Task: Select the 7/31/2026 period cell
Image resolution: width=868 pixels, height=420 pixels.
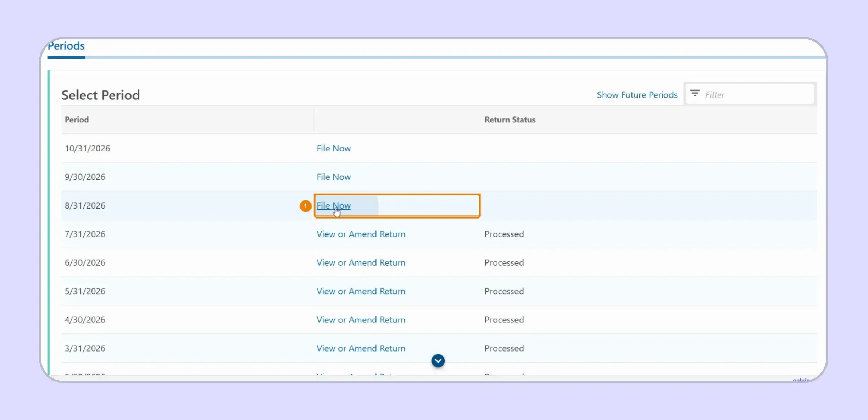Action: coord(85,234)
